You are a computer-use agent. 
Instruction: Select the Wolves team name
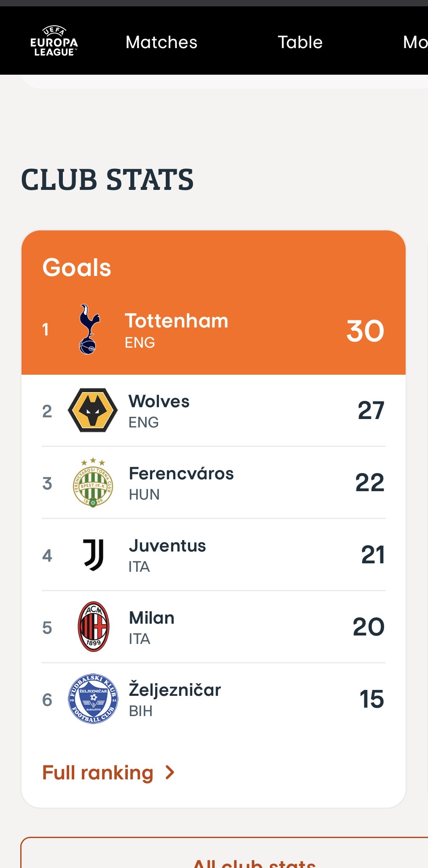tap(159, 401)
